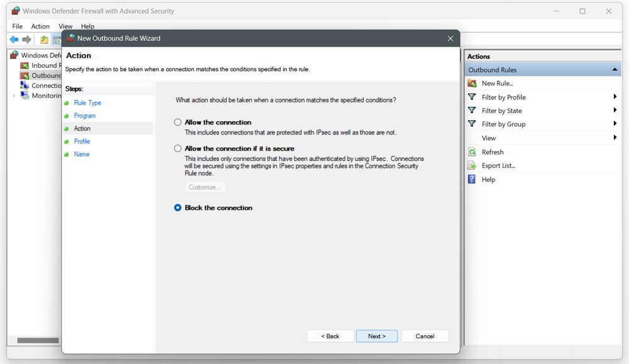
Task: Collapse the Outbound Rules actions section
Action: [615, 69]
